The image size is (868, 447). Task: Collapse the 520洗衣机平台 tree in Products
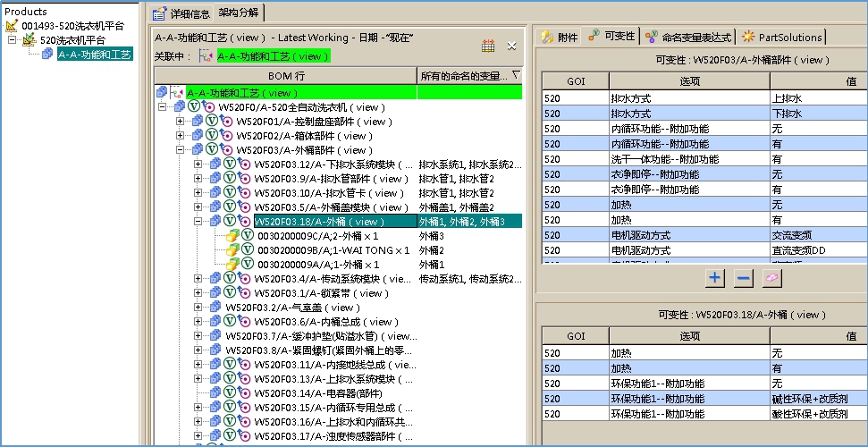click(x=12, y=40)
